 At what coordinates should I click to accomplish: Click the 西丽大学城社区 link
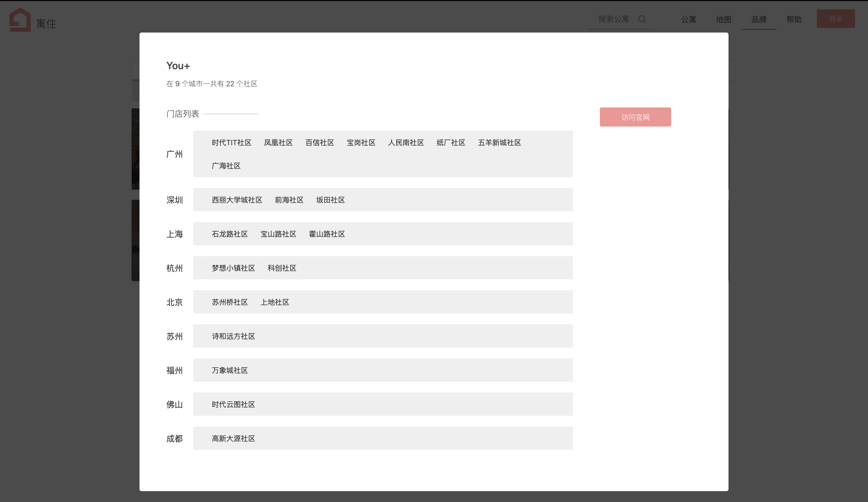(x=237, y=200)
